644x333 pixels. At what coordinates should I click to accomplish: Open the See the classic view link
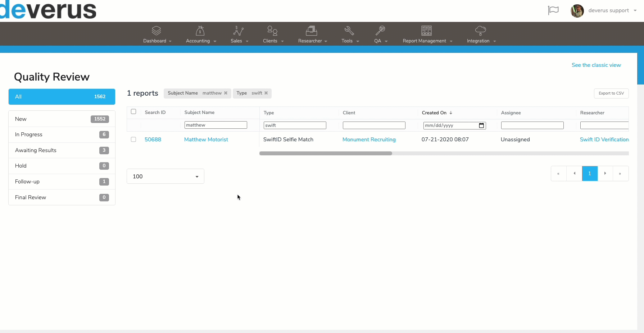click(596, 65)
